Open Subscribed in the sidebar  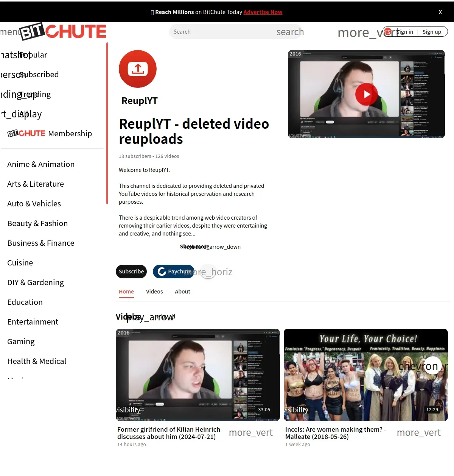[x=39, y=75]
